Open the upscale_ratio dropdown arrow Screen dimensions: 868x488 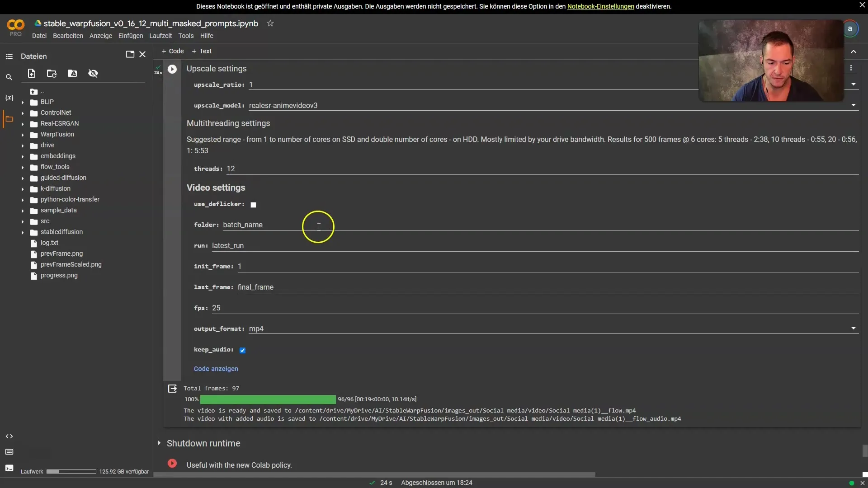pyautogui.click(x=854, y=84)
